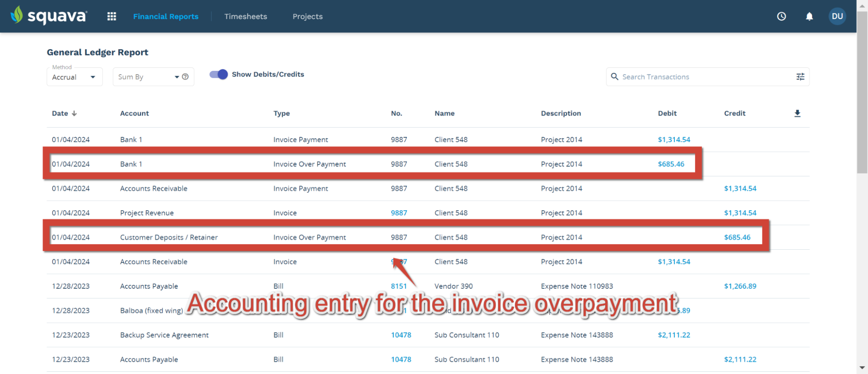Open the clock timer icon

tap(781, 17)
